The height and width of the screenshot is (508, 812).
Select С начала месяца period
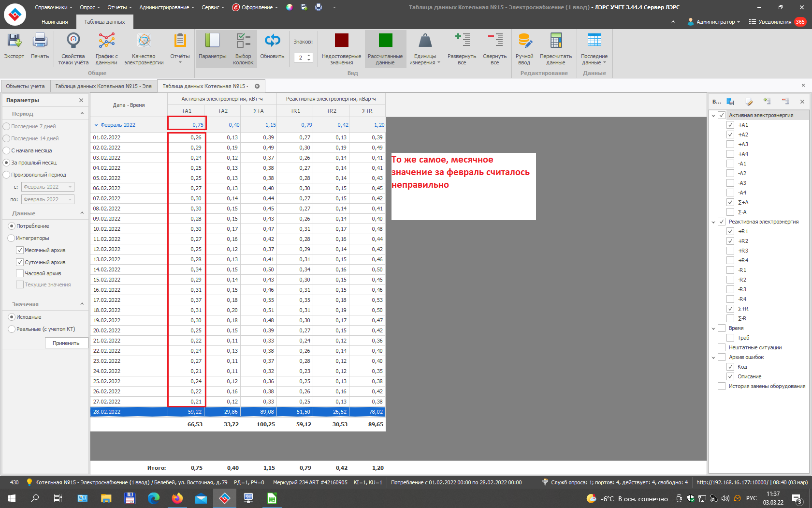pos(7,150)
